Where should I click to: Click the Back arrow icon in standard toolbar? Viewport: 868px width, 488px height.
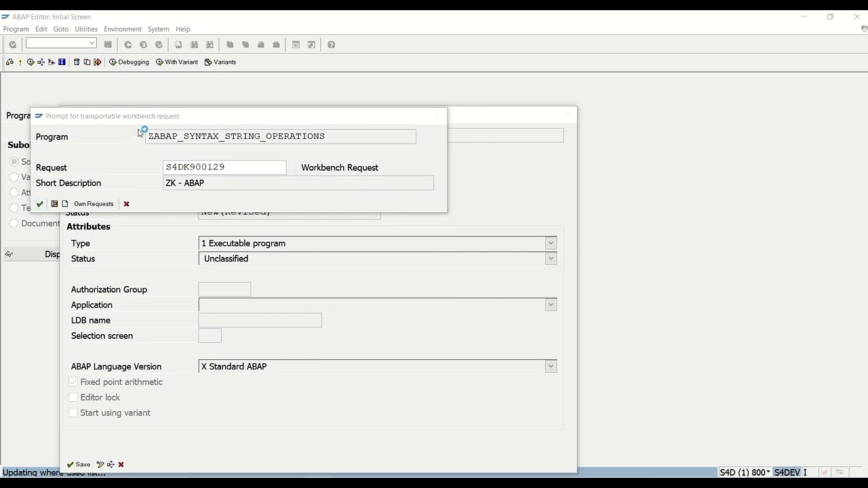tap(128, 45)
